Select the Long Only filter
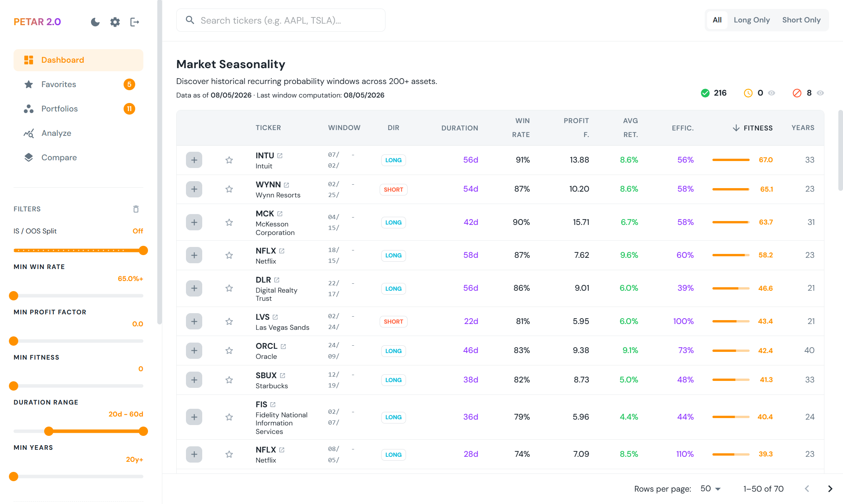This screenshot has width=843, height=504. [x=752, y=20]
